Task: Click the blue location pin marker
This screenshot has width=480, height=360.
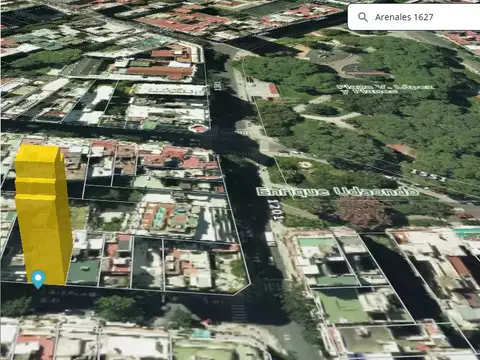Action: point(38,279)
